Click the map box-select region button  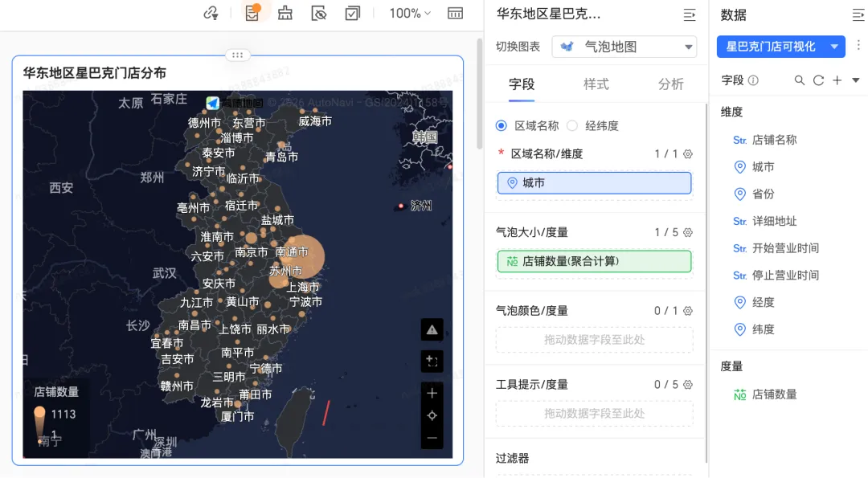click(x=432, y=362)
